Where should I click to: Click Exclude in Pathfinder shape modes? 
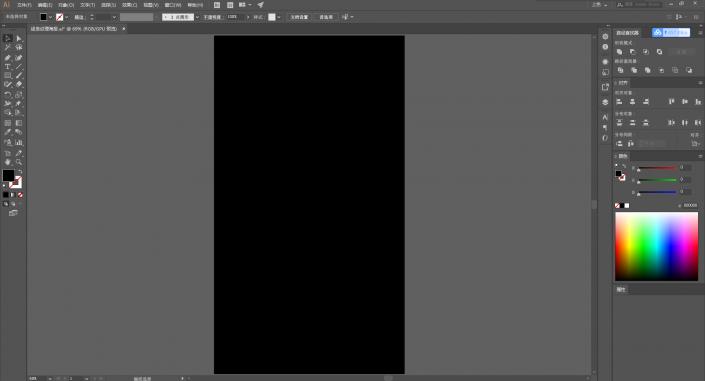click(659, 52)
